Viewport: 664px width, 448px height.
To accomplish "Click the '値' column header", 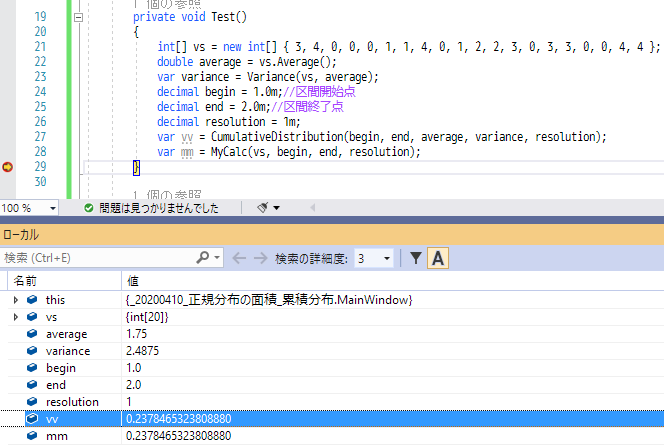I will click(133, 281).
